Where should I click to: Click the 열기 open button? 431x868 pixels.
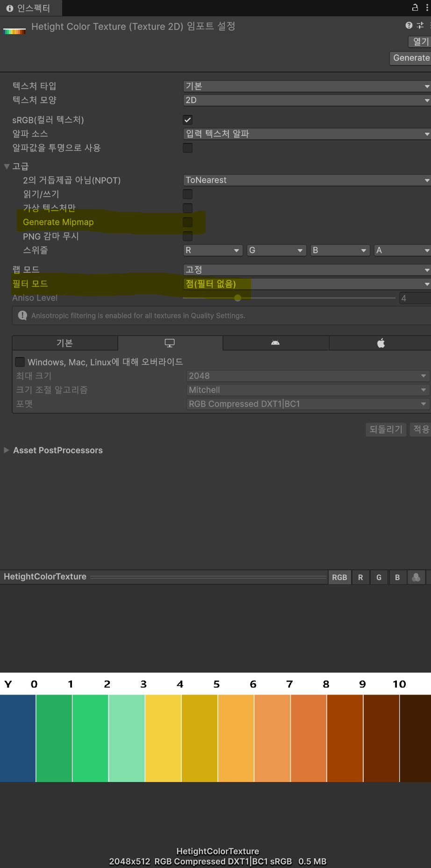coord(420,42)
